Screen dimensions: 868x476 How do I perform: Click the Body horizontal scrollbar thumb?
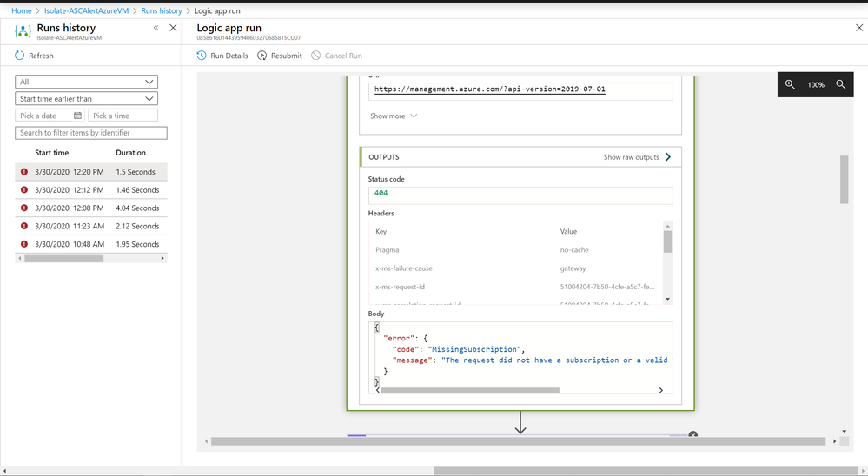pos(470,390)
